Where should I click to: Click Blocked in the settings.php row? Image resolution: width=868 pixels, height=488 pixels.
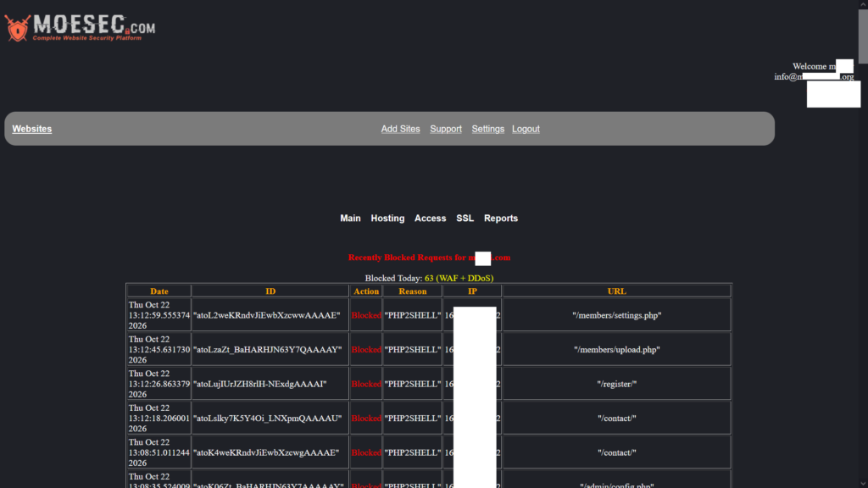(x=366, y=315)
